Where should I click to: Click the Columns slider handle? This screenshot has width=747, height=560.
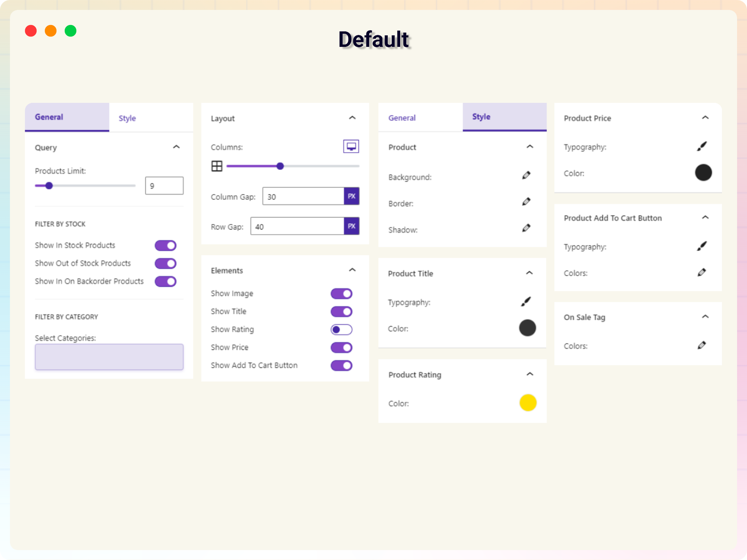pos(280,166)
